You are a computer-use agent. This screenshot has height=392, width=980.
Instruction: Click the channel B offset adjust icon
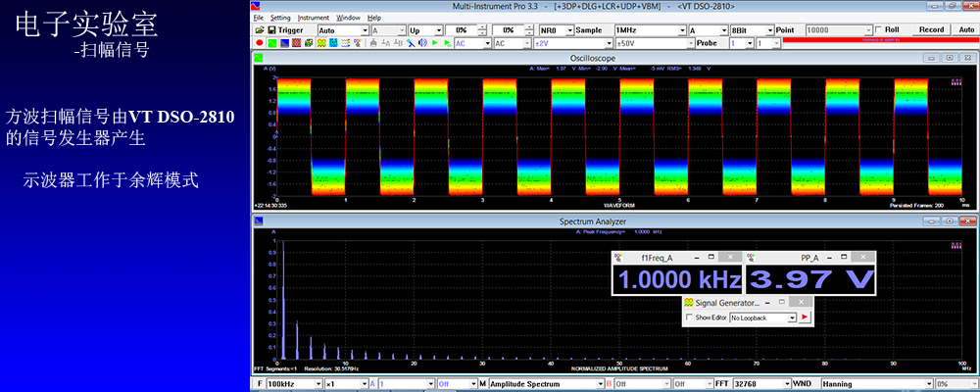click(x=398, y=43)
